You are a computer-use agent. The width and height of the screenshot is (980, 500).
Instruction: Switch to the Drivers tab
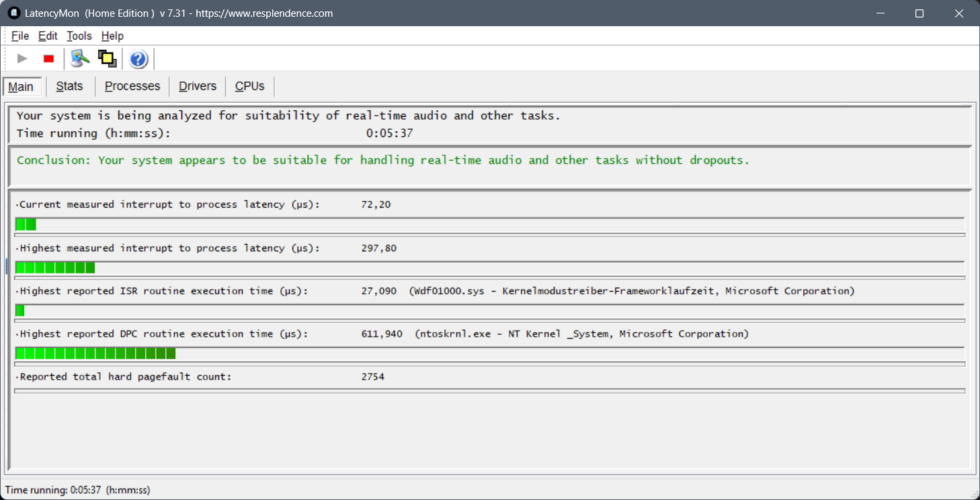pyautogui.click(x=198, y=86)
